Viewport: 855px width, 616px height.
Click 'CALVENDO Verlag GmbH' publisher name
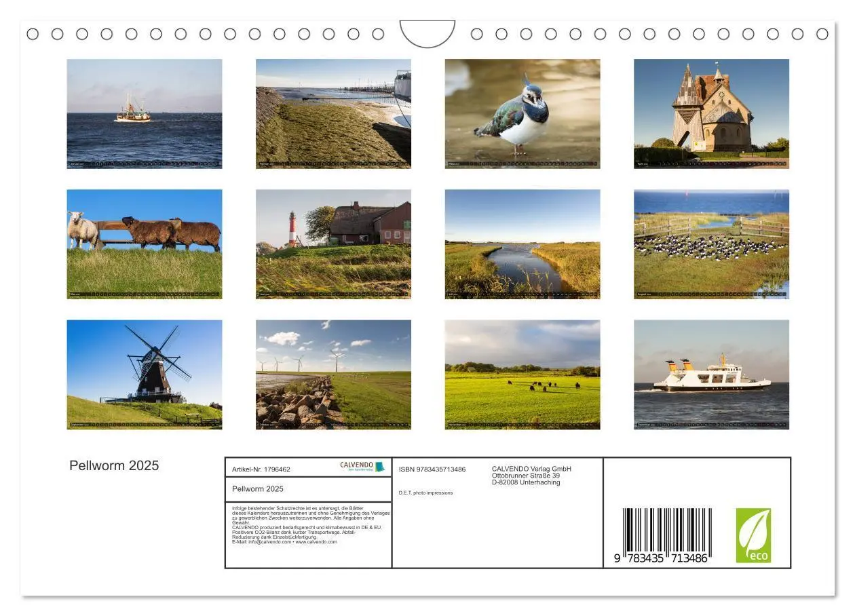click(x=531, y=469)
